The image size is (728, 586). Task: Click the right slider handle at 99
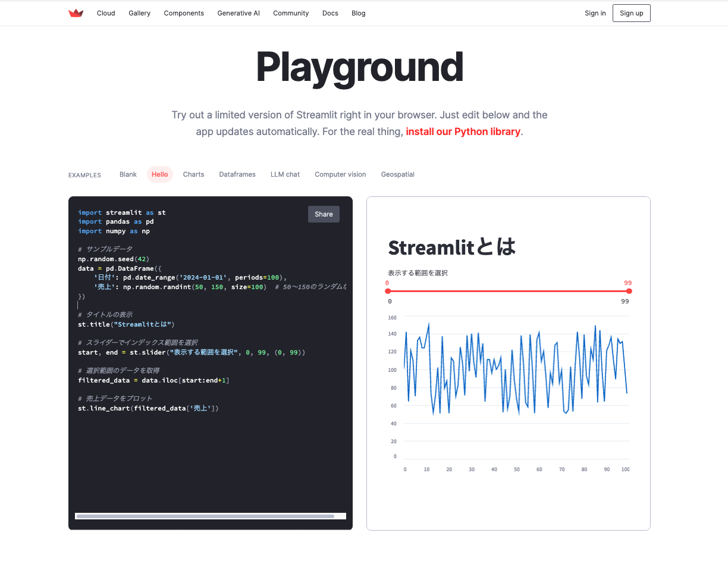click(x=629, y=291)
